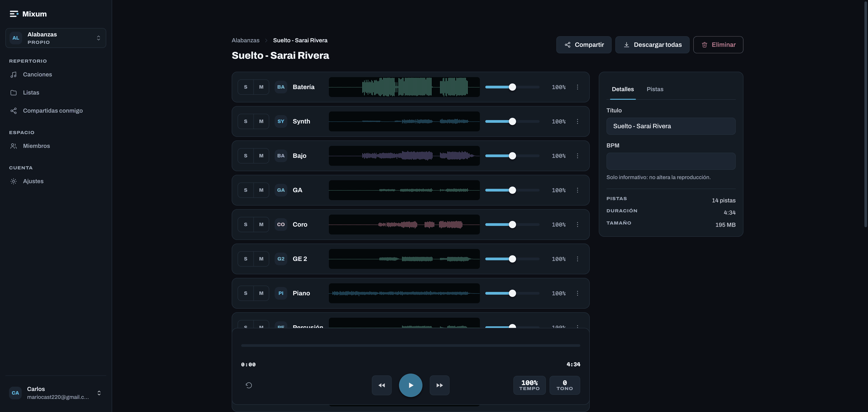The image size is (868, 412).
Task: Click the Compartidas conmigo share icon
Action: tap(14, 111)
